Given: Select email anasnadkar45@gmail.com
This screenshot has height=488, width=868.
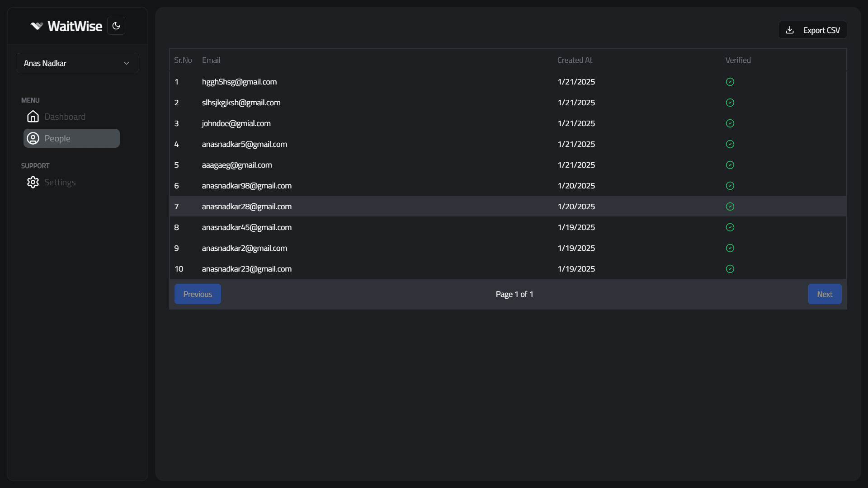Looking at the screenshot, I should 246,227.
